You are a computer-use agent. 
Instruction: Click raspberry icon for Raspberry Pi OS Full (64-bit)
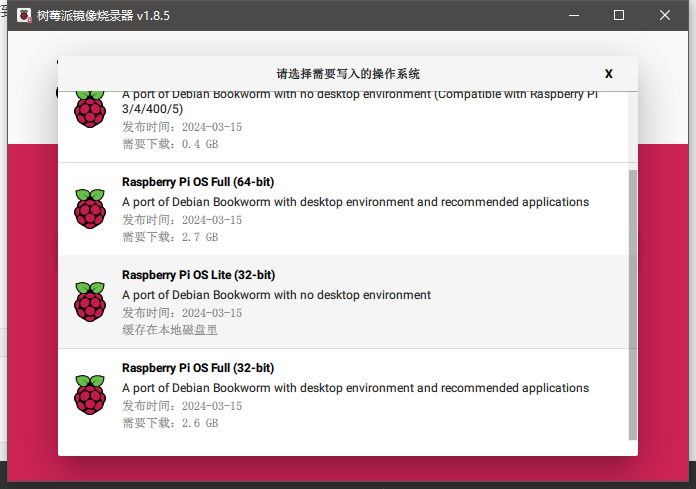tap(90, 209)
